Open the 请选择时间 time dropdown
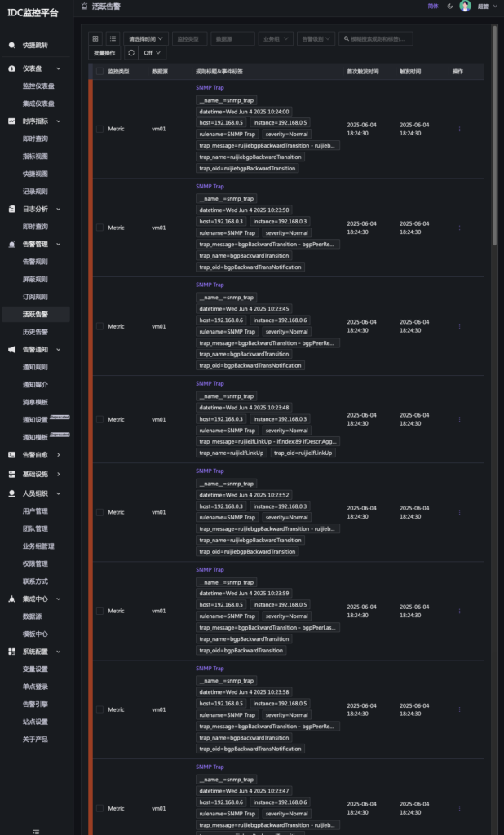 (x=145, y=38)
